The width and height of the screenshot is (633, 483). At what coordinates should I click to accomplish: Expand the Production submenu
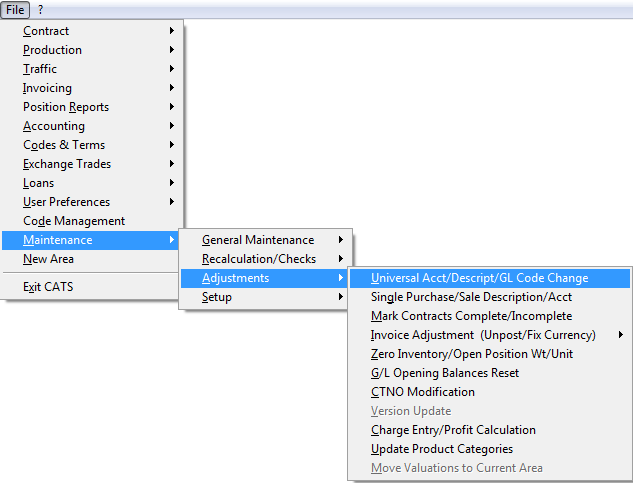pos(90,50)
